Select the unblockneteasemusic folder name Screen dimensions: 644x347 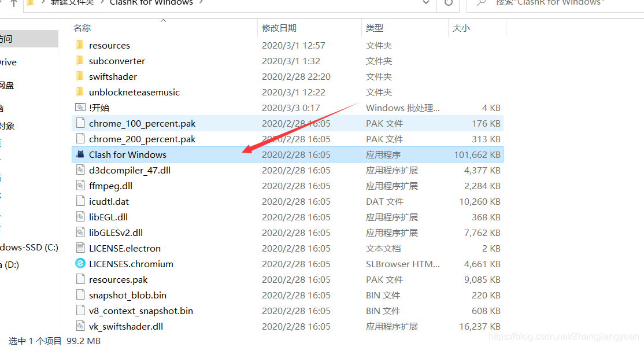[134, 92]
